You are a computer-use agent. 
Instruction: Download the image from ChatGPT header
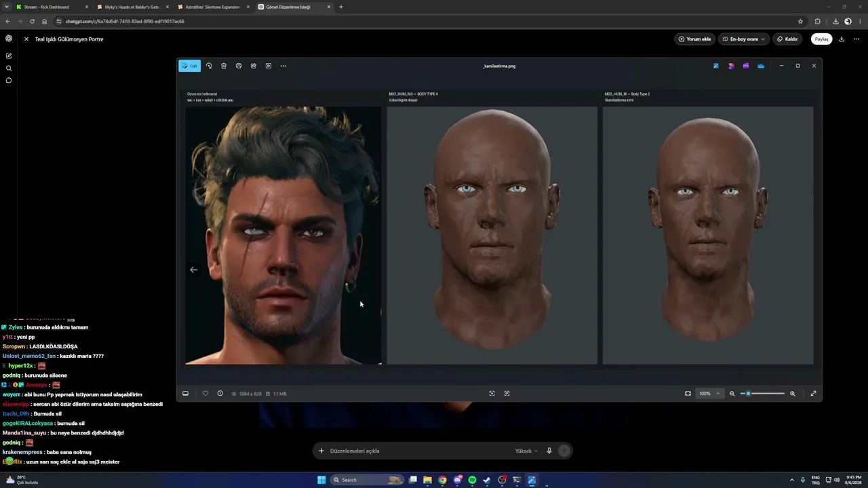pyautogui.click(x=842, y=39)
